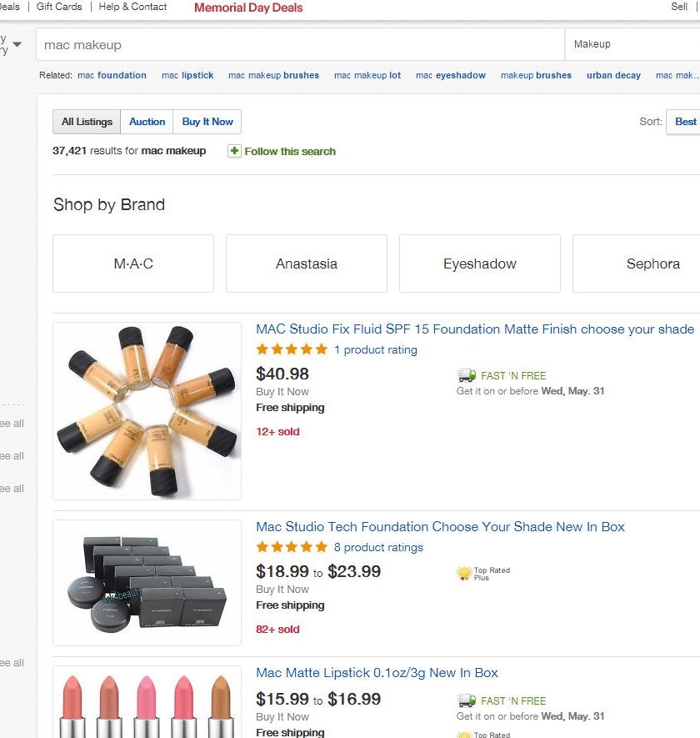Open the '8 product ratings' link
The width and height of the screenshot is (700, 738).
tap(378, 547)
